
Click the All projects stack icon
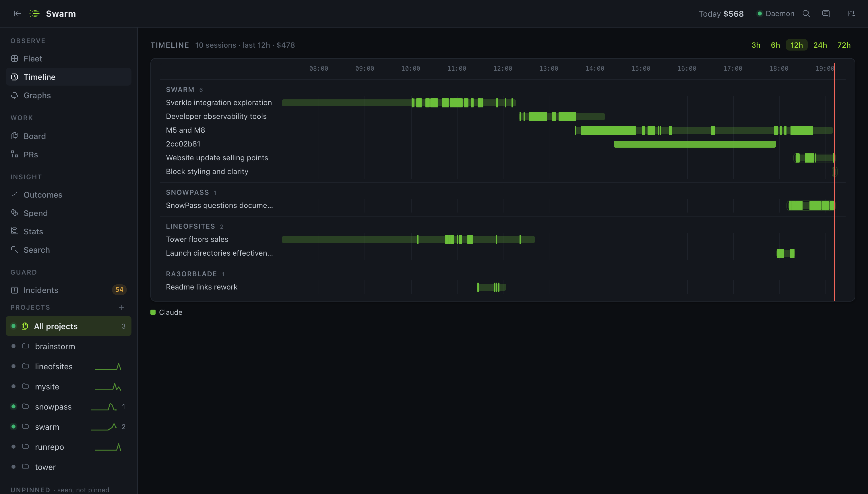25,326
